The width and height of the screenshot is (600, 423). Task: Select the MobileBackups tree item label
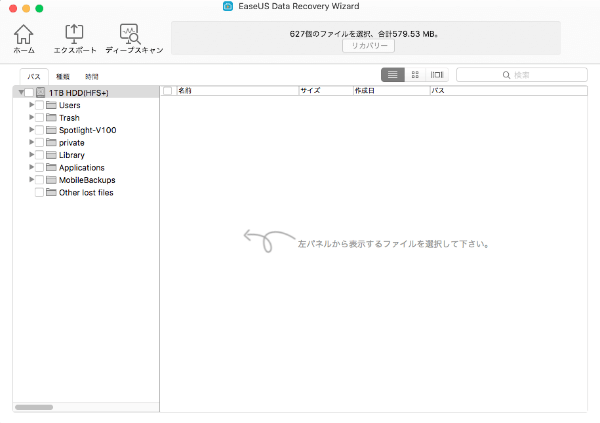point(87,180)
